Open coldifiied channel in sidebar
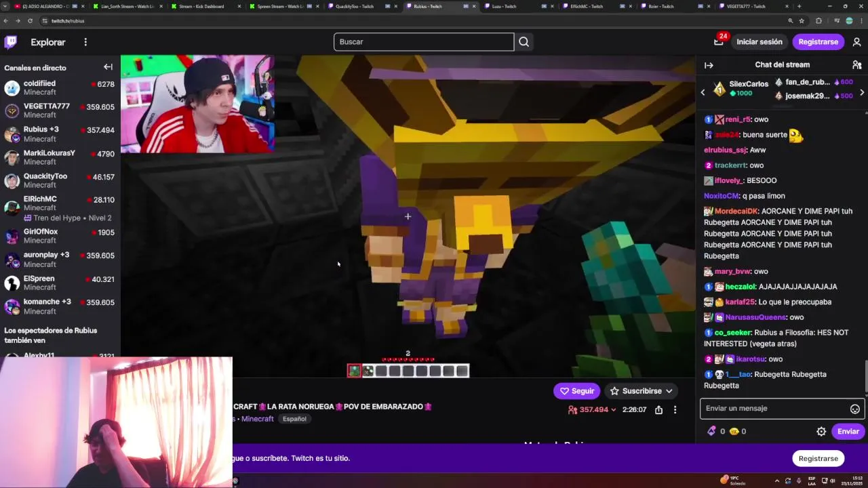The image size is (868, 488). (60, 87)
